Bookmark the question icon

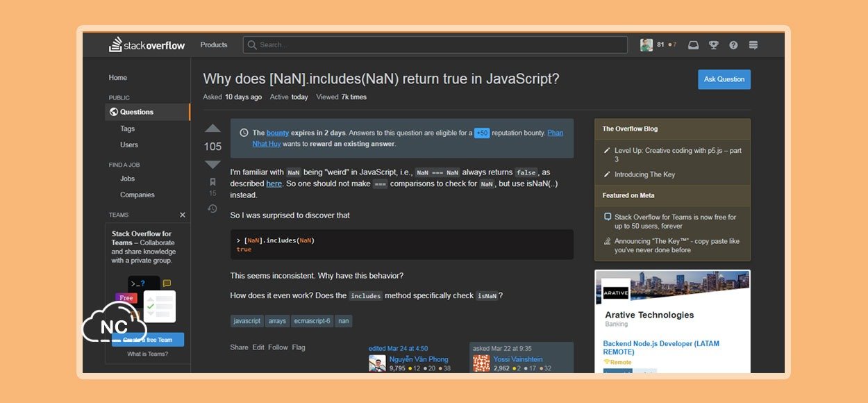pyautogui.click(x=212, y=182)
